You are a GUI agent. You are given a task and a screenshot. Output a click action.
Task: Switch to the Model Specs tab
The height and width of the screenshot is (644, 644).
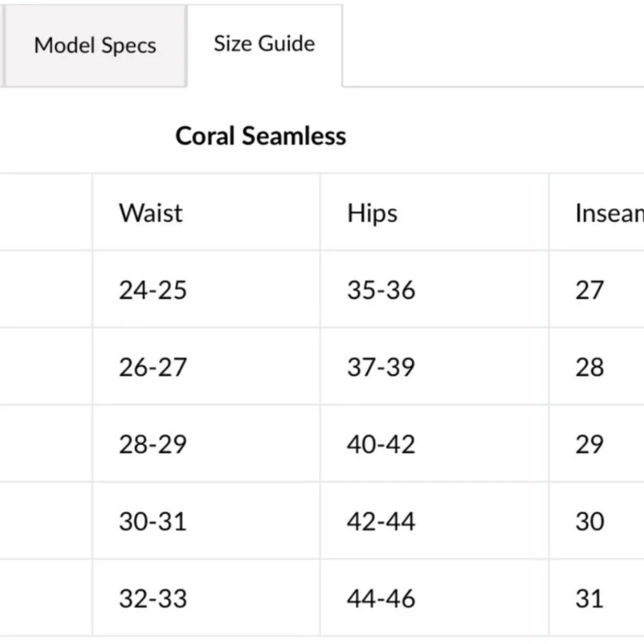coord(95,46)
